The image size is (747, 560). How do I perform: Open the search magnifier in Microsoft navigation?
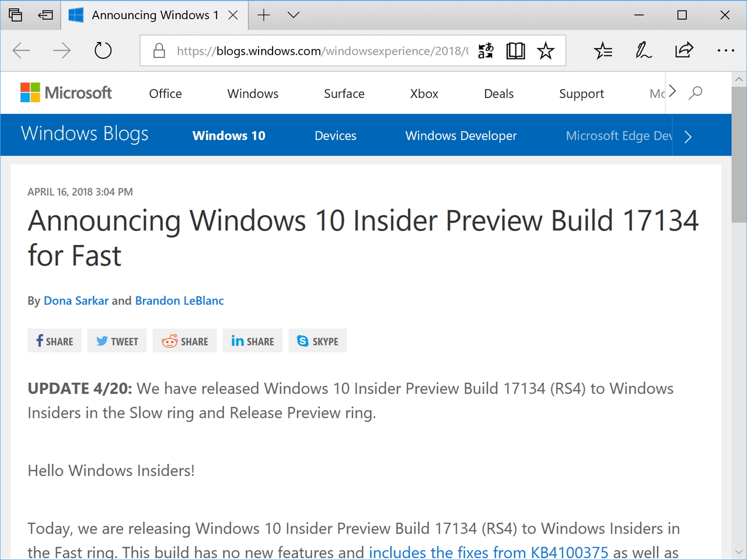(695, 92)
